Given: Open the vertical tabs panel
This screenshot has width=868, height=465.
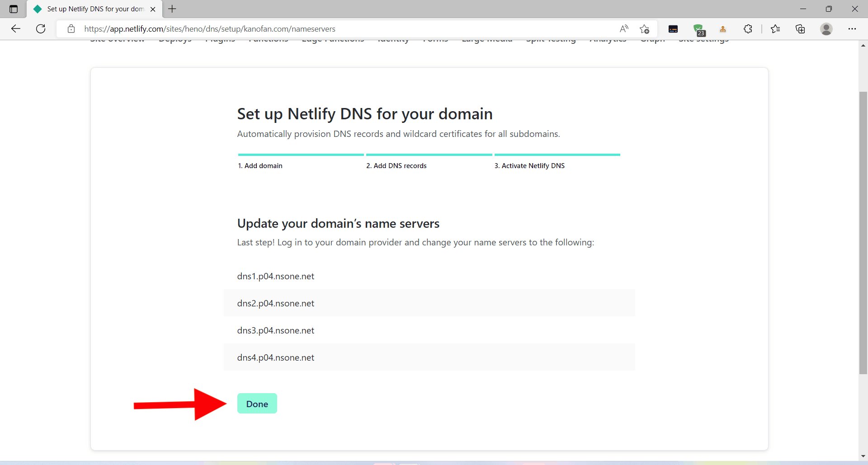Looking at the screenshot, I should pyautogui.click(x=13, y=9).
